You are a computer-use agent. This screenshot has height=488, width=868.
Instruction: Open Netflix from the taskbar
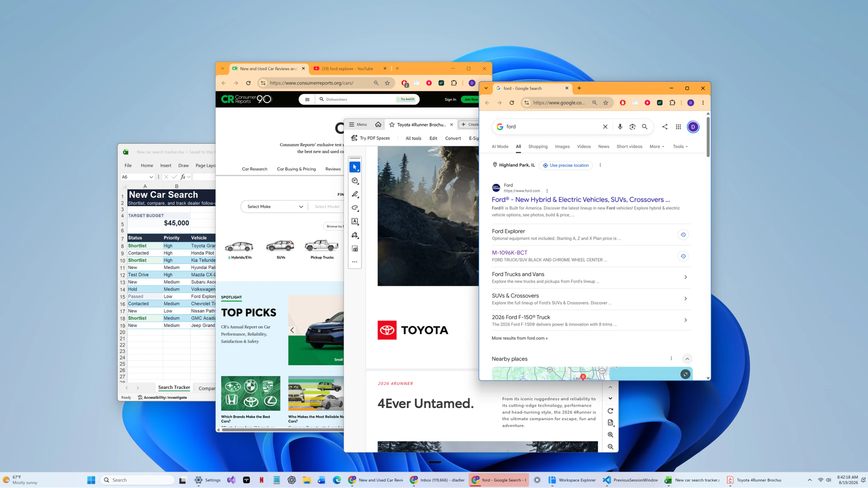point(261,480)
